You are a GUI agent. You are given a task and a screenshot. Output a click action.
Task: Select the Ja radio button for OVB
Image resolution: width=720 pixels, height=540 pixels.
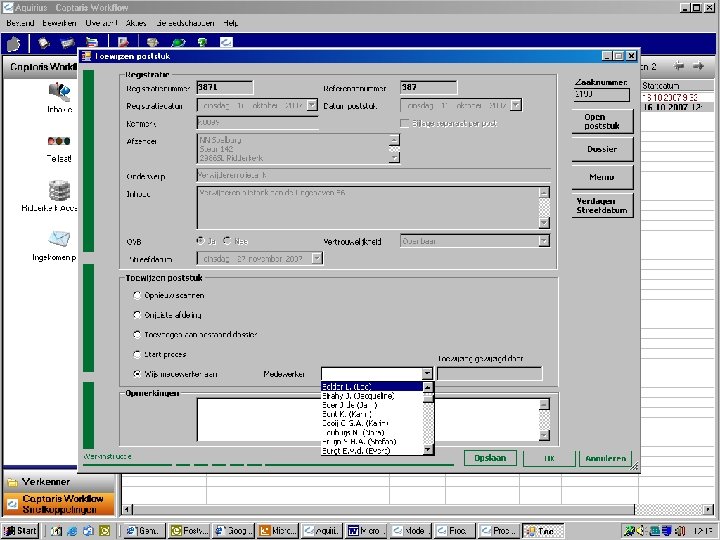pyautogui.click(x=201, y=241)
